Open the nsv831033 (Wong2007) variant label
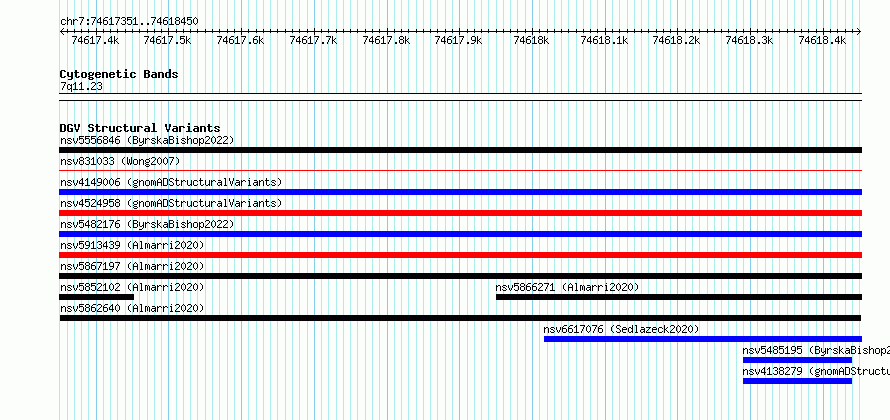This screenshot has width=890, height=420. (120, 161)
